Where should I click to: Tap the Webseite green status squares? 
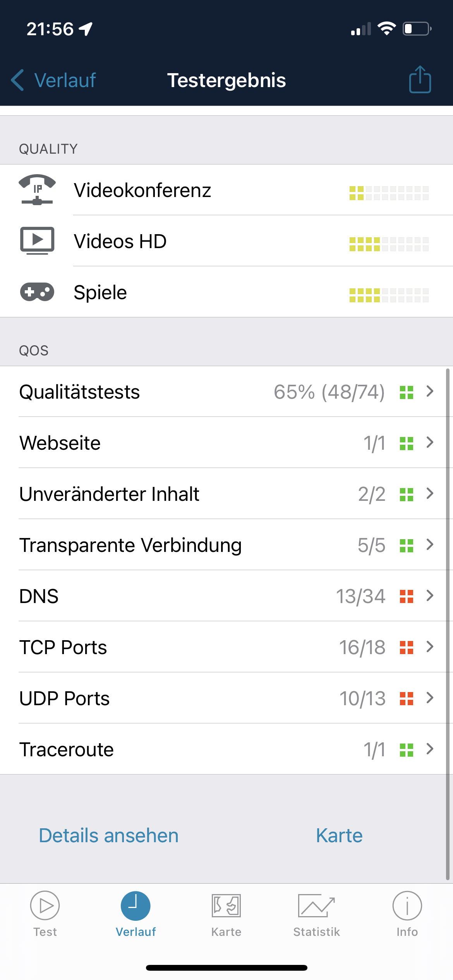pyautogui.click(x=406, y=443)
